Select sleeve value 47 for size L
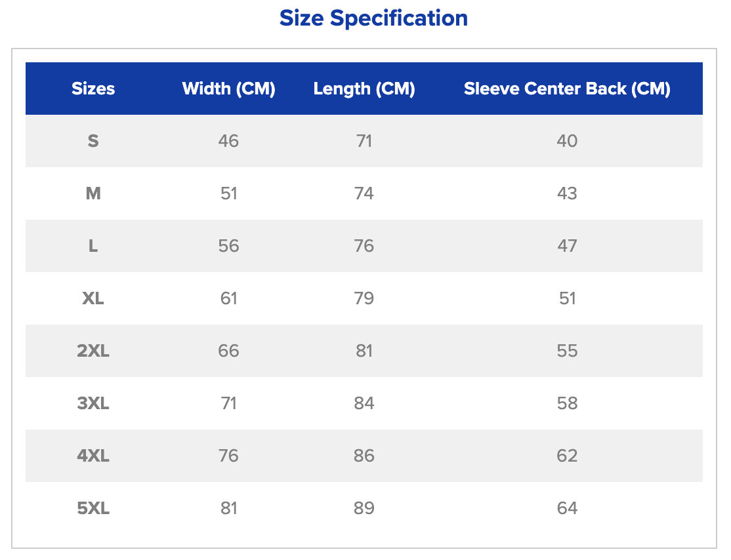 tap(567, 246)
